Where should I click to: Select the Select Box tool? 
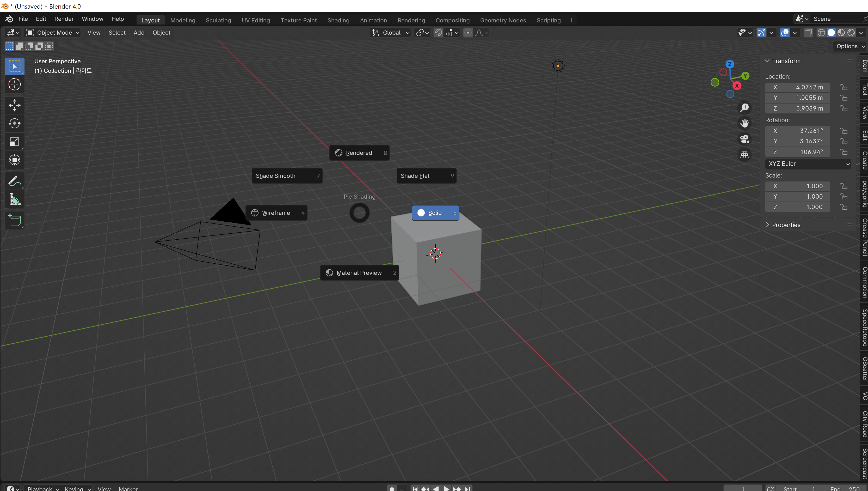pos(15,66)
